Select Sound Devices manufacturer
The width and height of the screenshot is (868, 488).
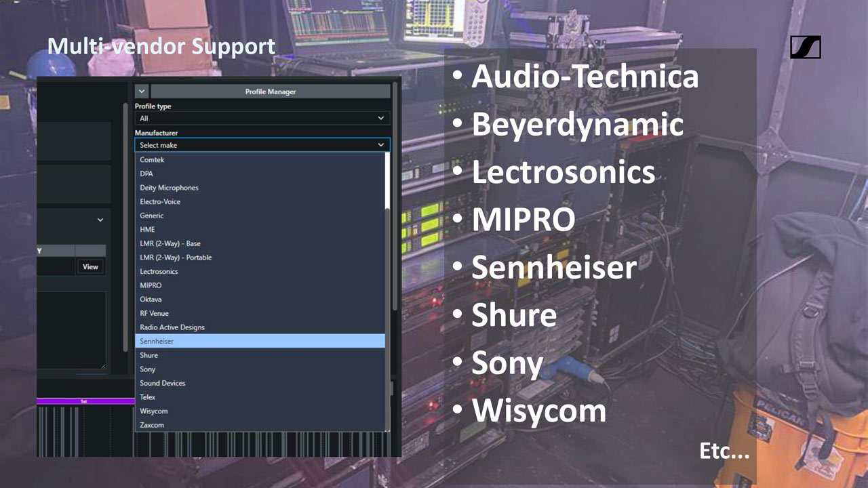point(260,383)
